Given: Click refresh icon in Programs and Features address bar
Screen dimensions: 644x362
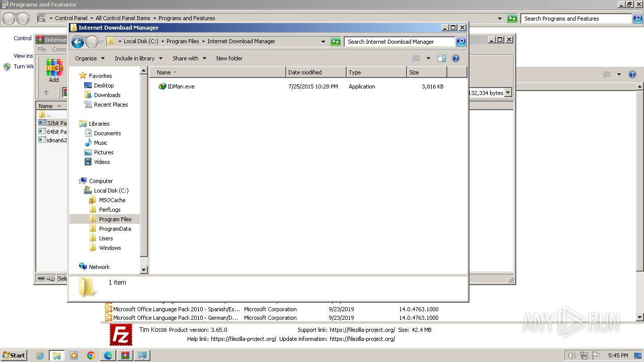Looking at the screenshot, I should point(512,19).
